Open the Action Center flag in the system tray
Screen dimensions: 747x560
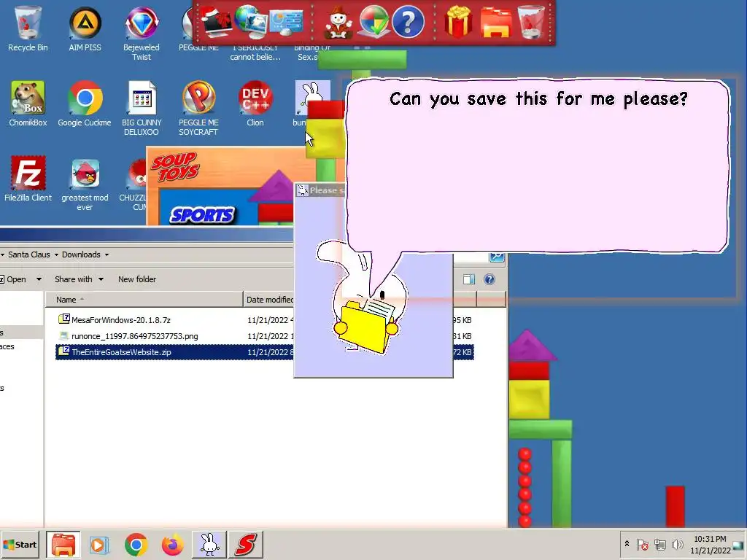tap(642, 544)
